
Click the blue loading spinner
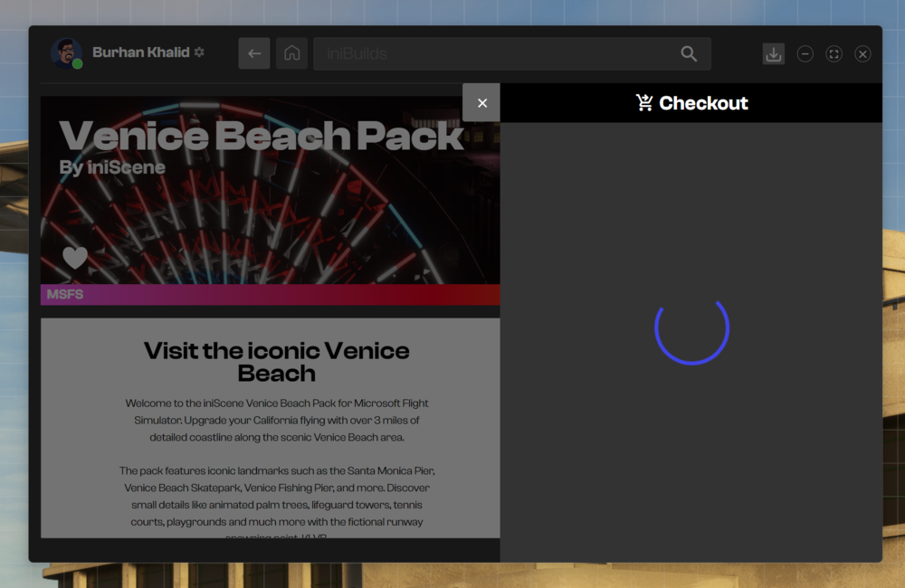(691, 328)
